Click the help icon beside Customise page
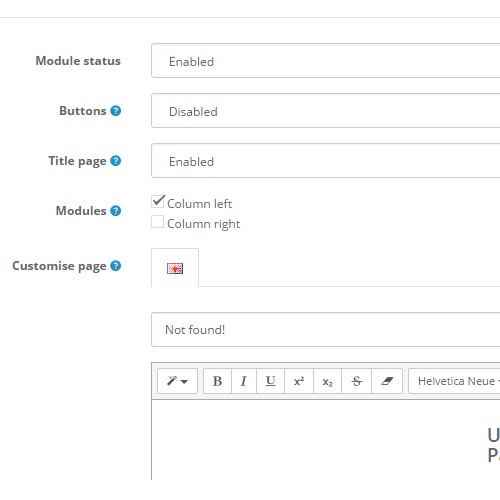 coord(116,266)
